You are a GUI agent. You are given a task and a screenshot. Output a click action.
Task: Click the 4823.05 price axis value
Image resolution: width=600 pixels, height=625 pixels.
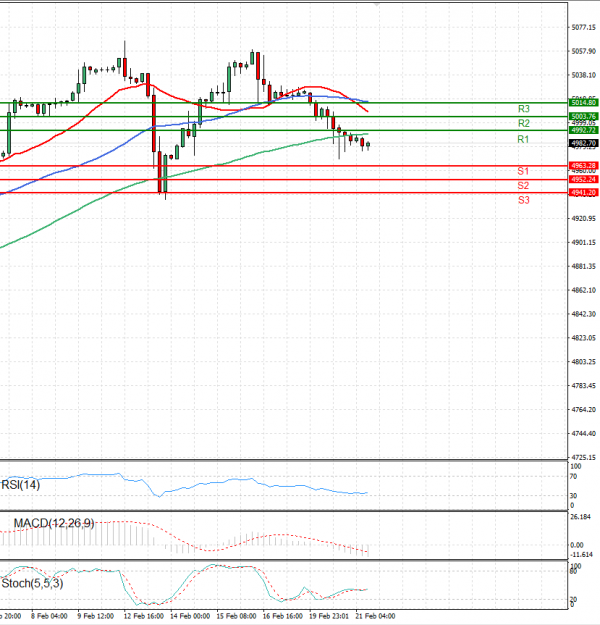(584, 338)
